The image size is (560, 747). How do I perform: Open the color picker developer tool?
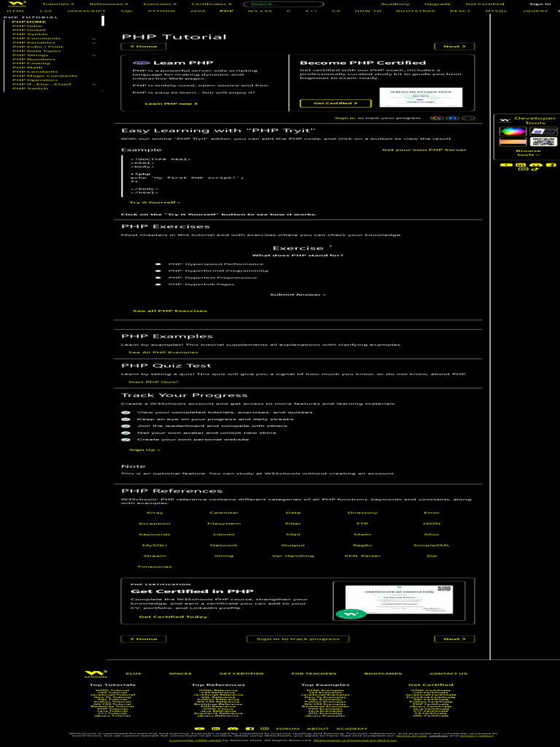(x=513, y=131)
